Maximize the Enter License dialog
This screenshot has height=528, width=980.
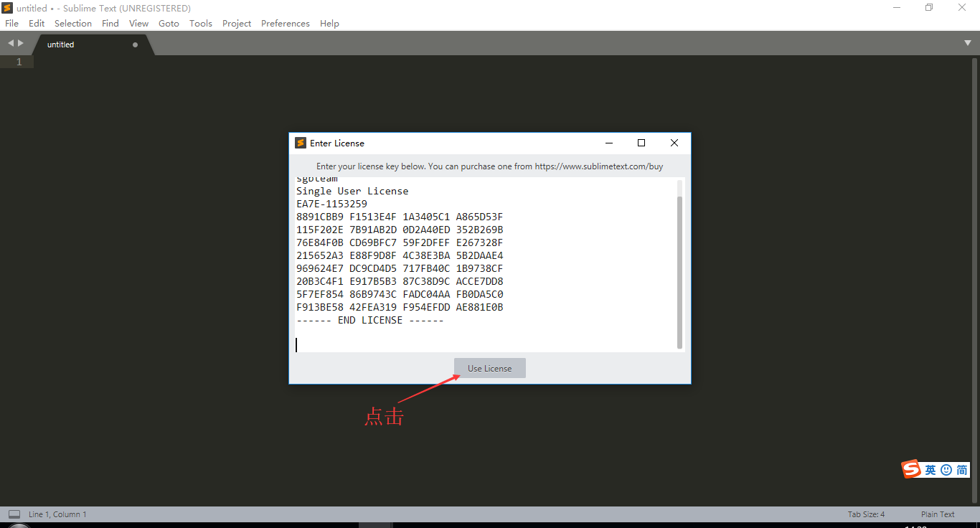click(x=641, y=143)
